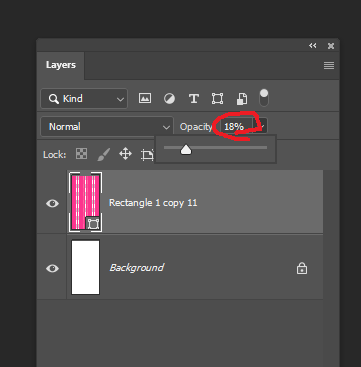Collapse the panel with double-arrow icon
This screenshot has width=361, height=367.
312,46
